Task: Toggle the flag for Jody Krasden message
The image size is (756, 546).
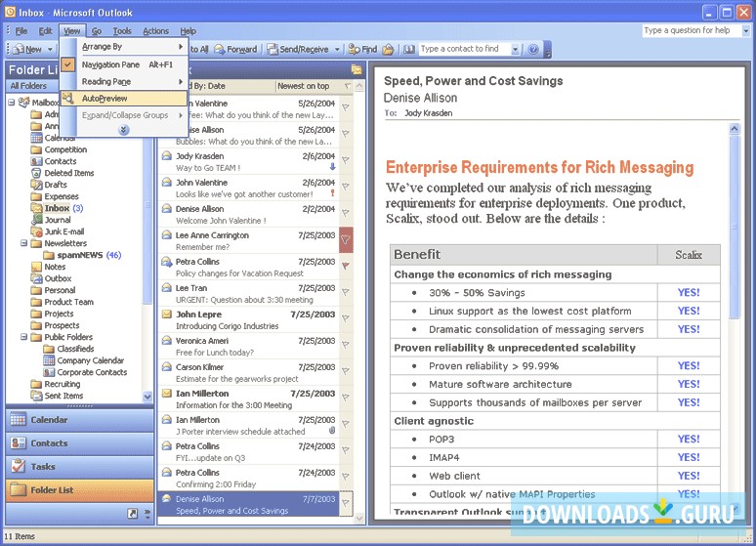Action: 346,160
